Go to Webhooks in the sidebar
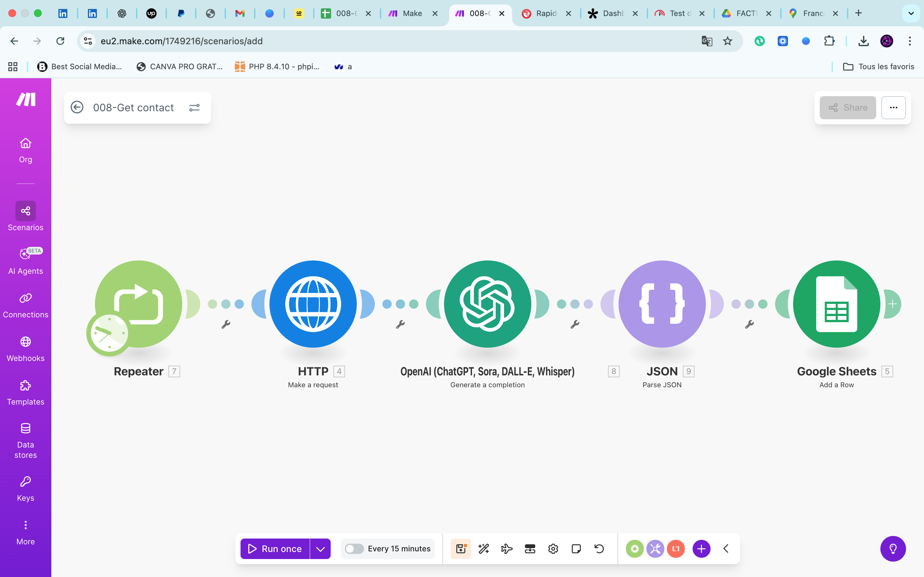Screen dimensions: 924x577 (x=26, y=349)
